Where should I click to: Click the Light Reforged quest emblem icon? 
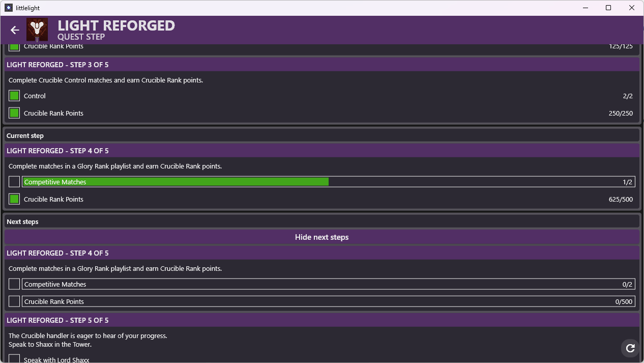click(x=37, y=30)
